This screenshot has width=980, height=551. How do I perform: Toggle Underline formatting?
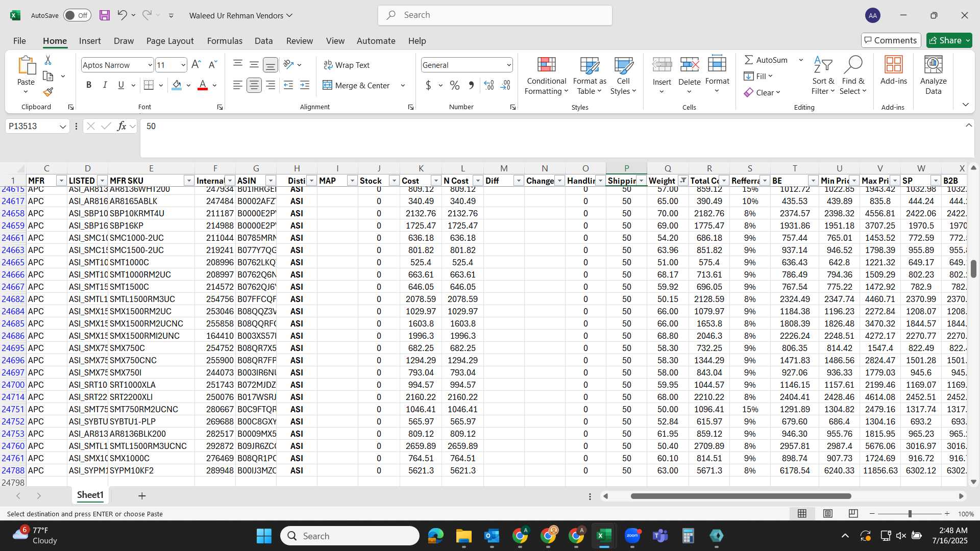click(121, 85)
